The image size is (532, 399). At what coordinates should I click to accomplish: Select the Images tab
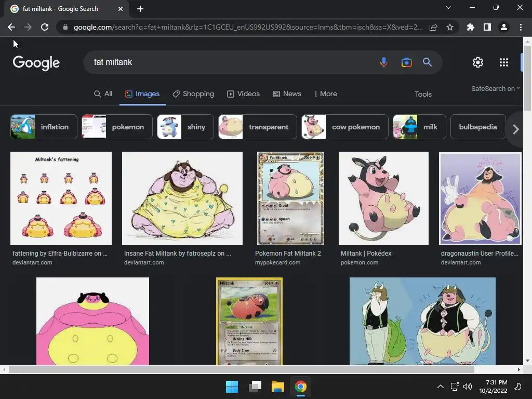click(142, 94)
